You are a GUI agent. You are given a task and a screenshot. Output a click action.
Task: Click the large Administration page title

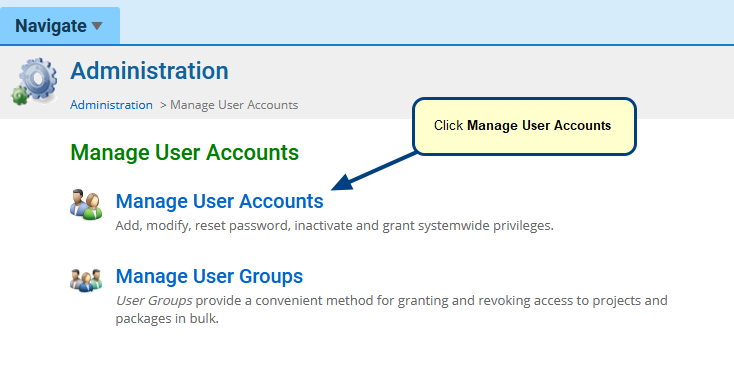click(149, 71)
